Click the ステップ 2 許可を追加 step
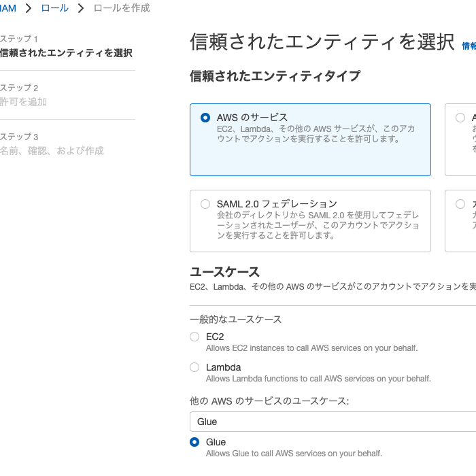 (x=23, y=95)
